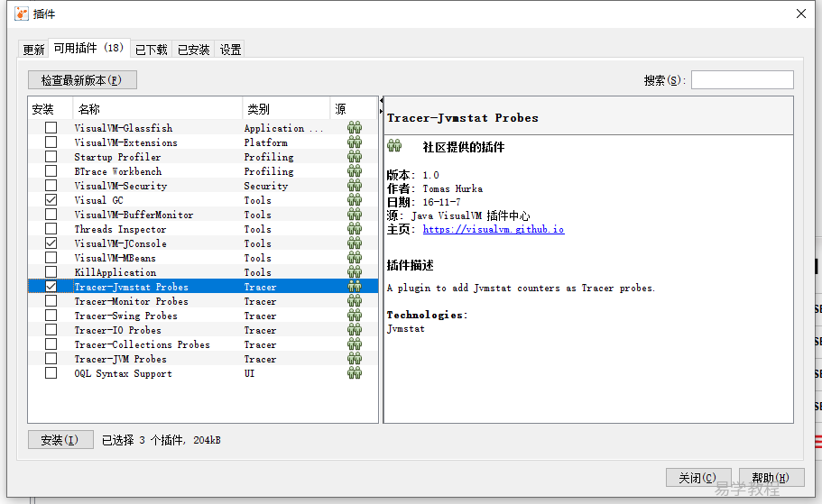822x504 pixels.
Task: Select the VisualVM-MBeans row name
Action: point(115,258)
